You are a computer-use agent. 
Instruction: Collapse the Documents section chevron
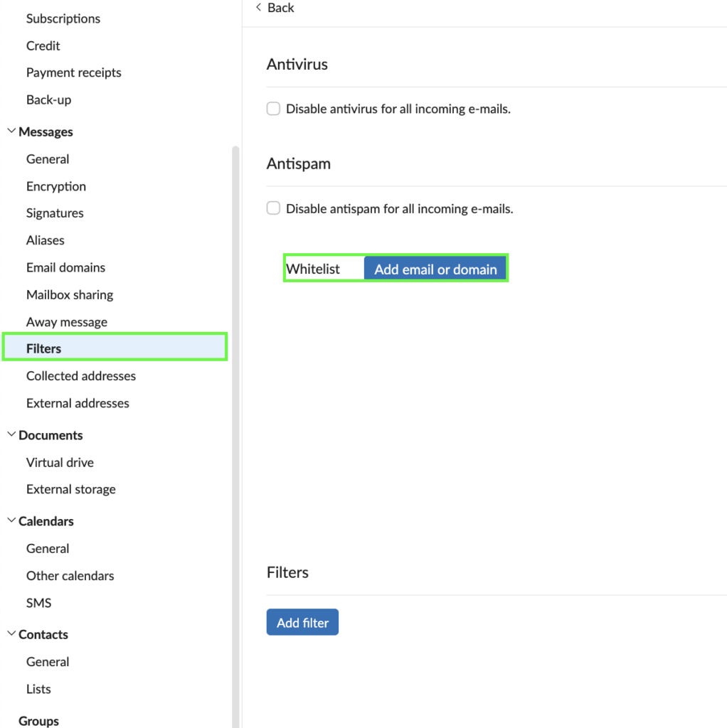[x=11, y=435]
